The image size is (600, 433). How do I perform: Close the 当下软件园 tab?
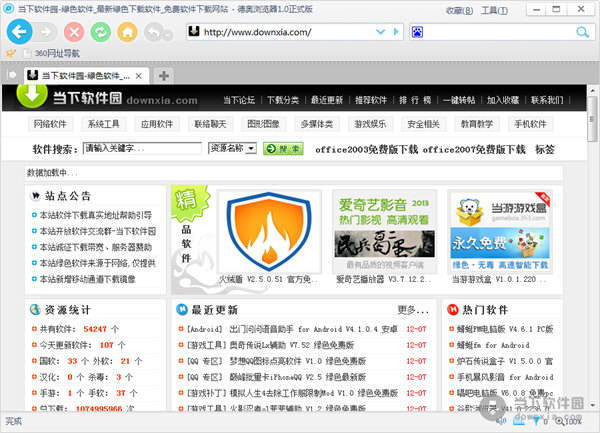[x=139, y=76]
